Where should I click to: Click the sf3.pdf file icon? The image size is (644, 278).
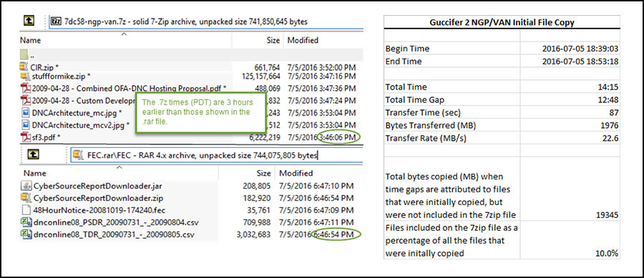pyautogui.click(x=26, y=137)
